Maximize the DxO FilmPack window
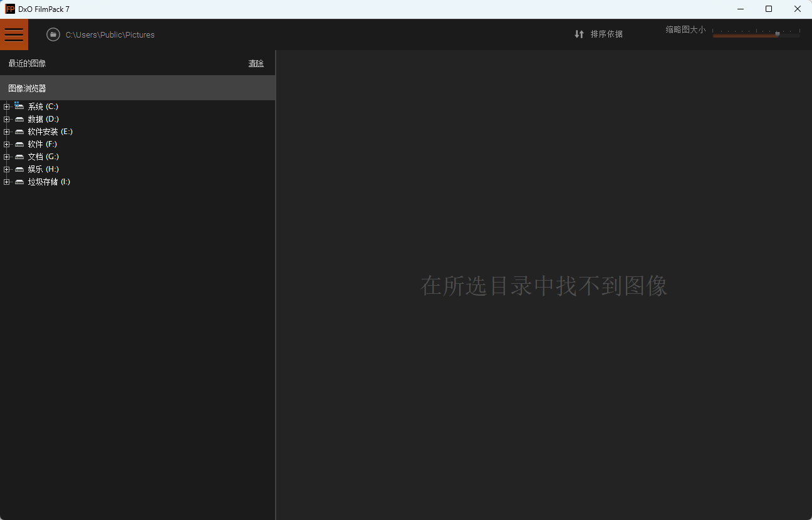The image size is (812, 520). 769,9
